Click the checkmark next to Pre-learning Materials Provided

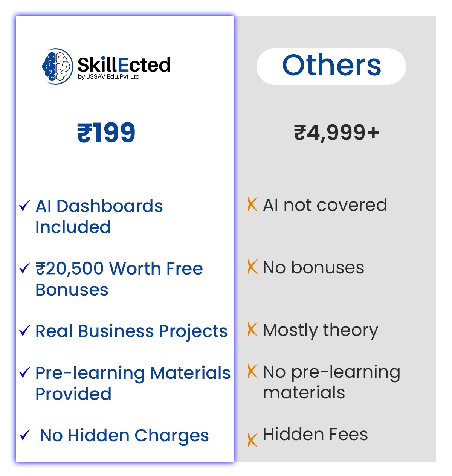[24, 372]
